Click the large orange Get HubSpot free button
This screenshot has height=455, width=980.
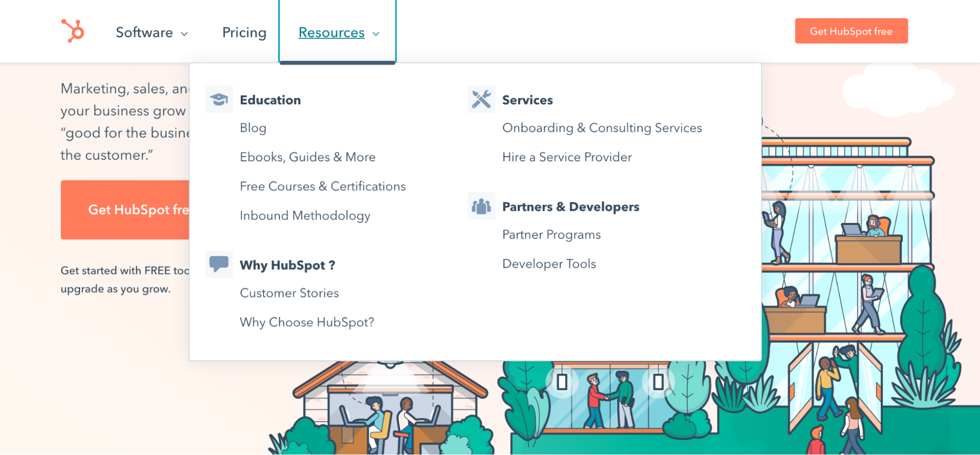coord(125,210)
